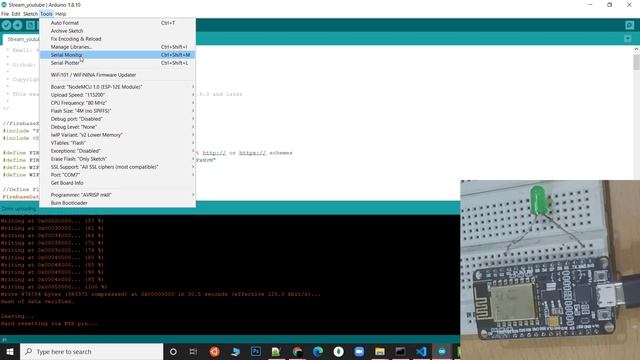Expand the Exceptions Disabled submenu
Screen dimensions: 640x360
click(118, 151)
